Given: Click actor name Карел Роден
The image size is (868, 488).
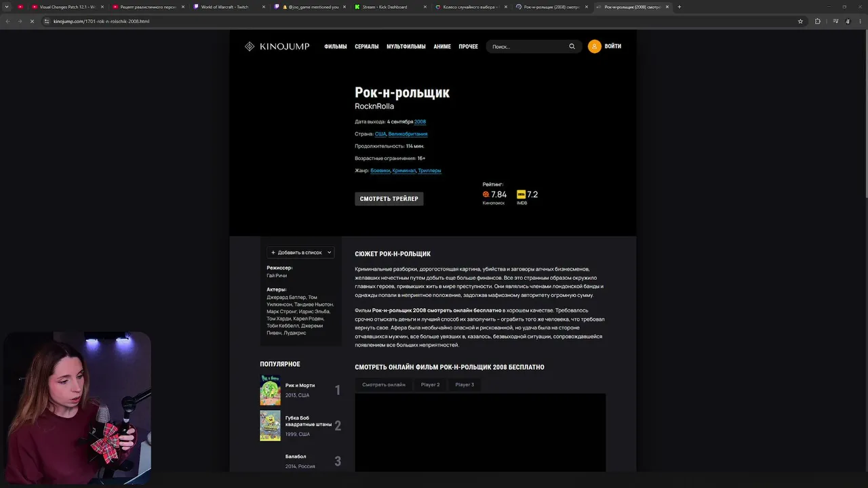Looking at the screenshot, I should pyautogui.click(x=309, y=319).
